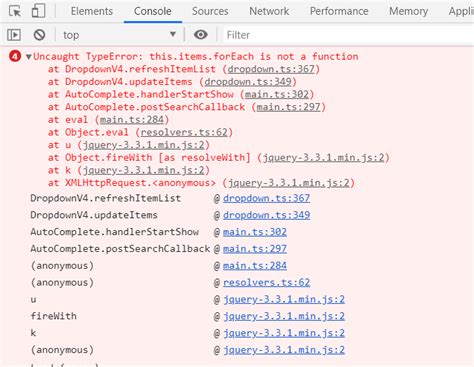Open red dropdown.ts:349 link in error trace

tap(248, 82)
